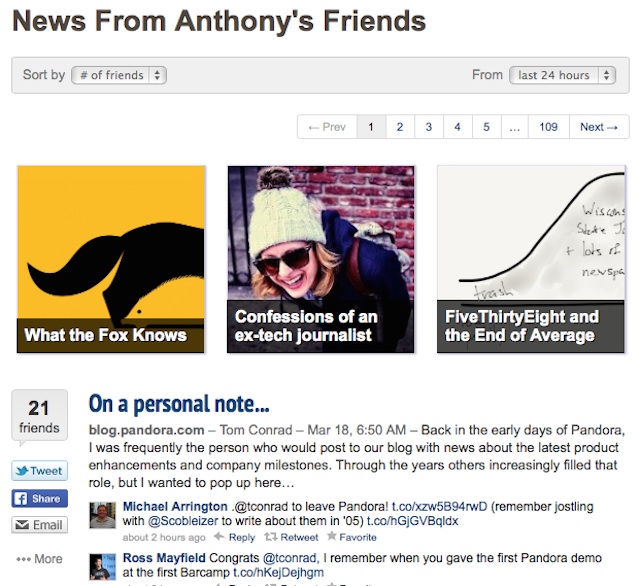This screenshot has height=586, width=640.
Task: Click the Tweet share button
Action: click(x=40, y=471)
